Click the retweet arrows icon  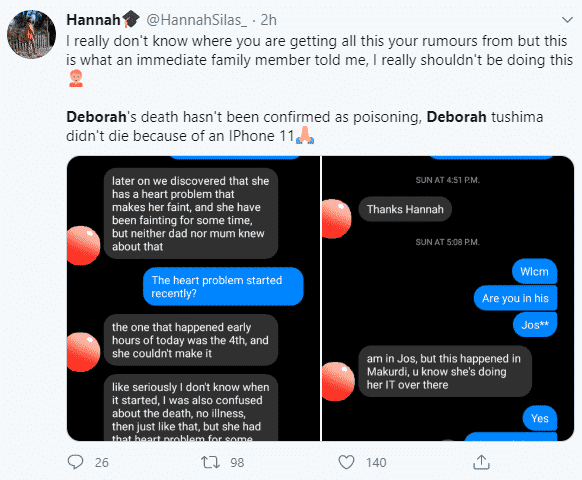[210, 462]
